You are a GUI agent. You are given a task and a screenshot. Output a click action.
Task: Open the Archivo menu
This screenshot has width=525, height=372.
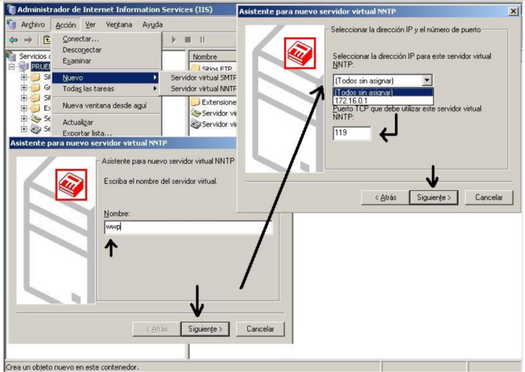(32, 24)
